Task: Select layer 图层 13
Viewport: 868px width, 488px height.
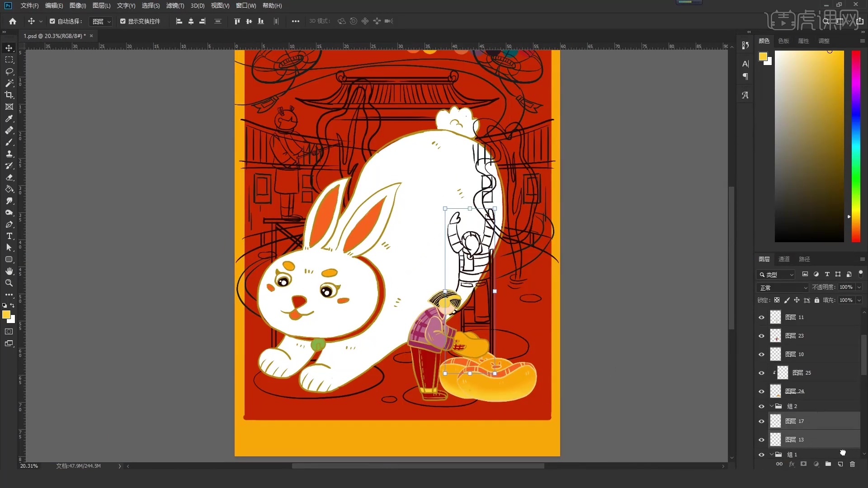Action: pos(814,440)
